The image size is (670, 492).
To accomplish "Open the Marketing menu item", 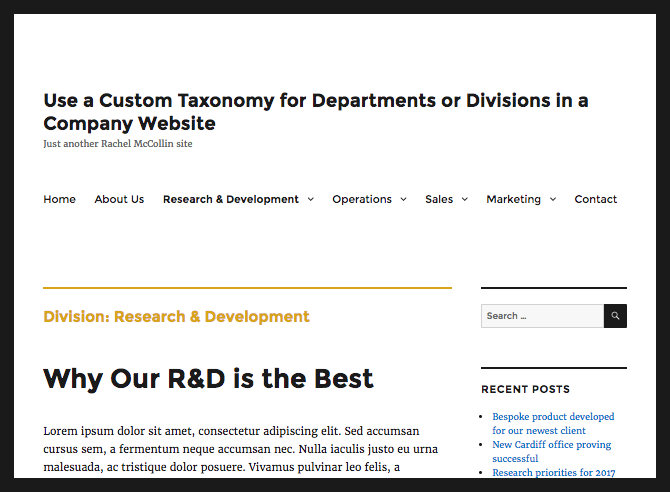I will click(514, 199).
